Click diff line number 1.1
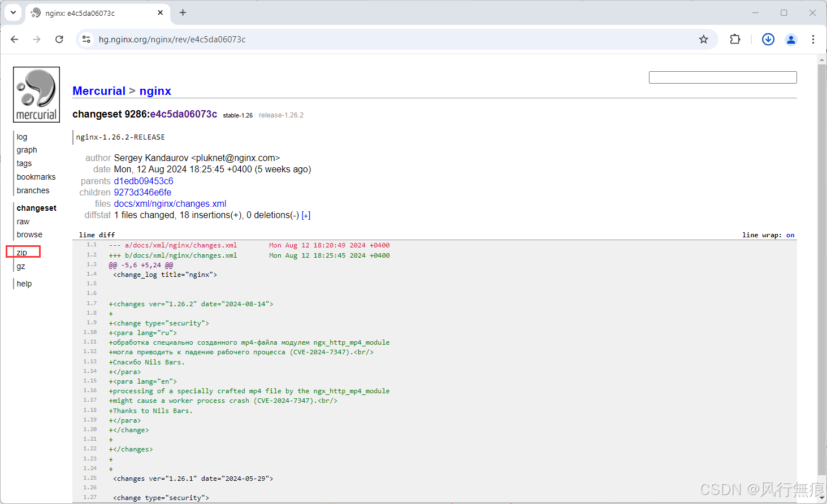 point(92,245)
